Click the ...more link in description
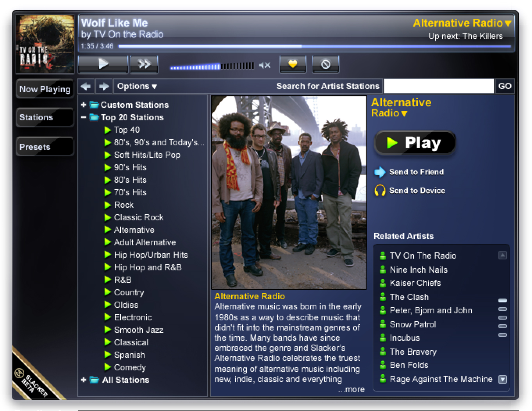 pos(351,390)
